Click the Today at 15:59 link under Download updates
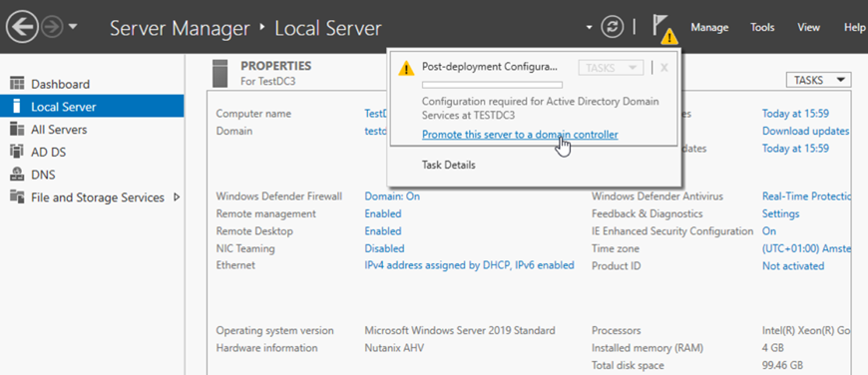Viewport: 868px width, 375px height. click(795, 149)
